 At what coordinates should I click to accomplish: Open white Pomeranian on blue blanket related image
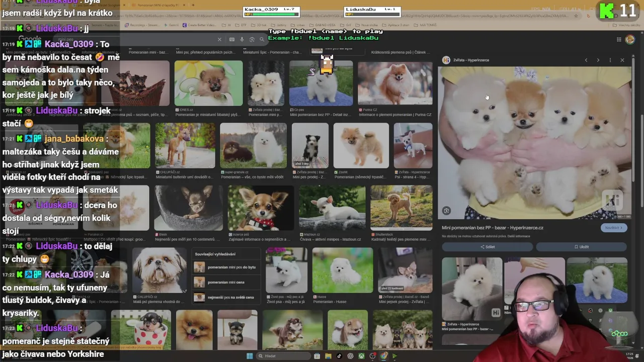tap(597, 281)
